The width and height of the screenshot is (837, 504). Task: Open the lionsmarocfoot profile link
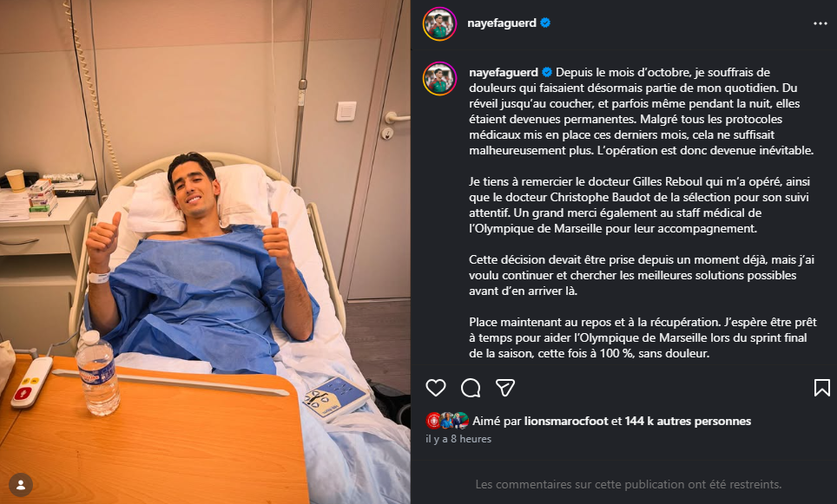tap(566, 421)
